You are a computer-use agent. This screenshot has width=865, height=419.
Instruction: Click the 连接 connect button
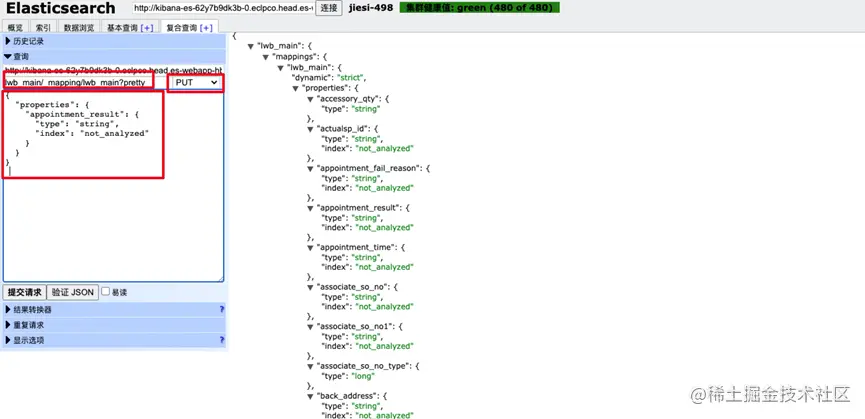(329, 8)
